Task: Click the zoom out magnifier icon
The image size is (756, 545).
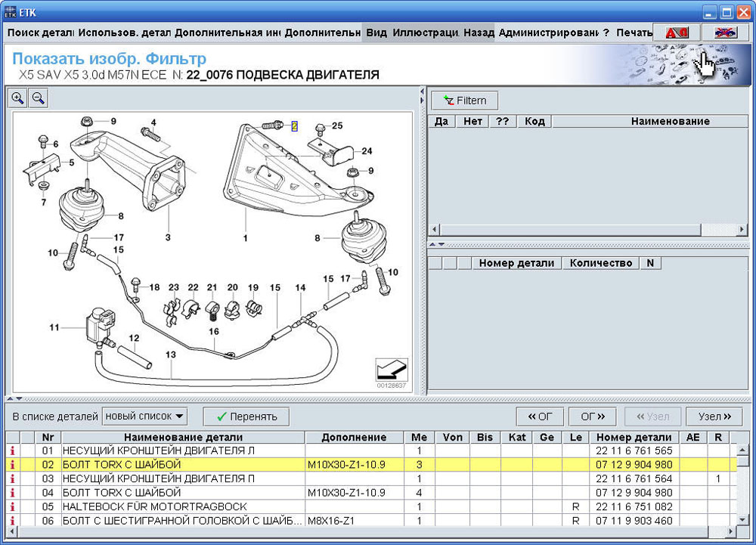Action: pos(38,98)
